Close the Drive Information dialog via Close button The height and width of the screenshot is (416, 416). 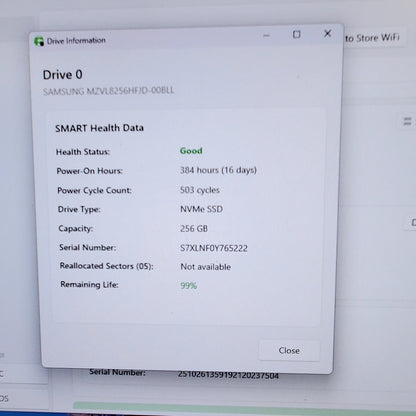click(289, 350)
